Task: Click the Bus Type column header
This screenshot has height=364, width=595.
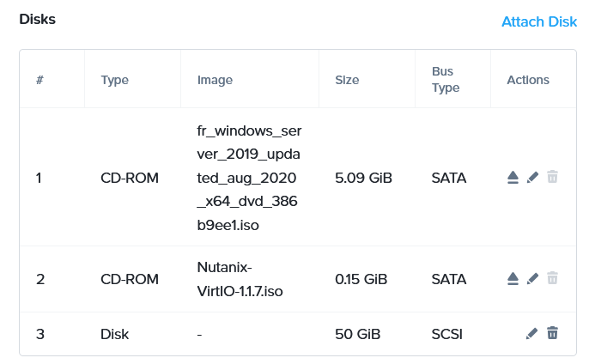Action: (x=445, y=80)
